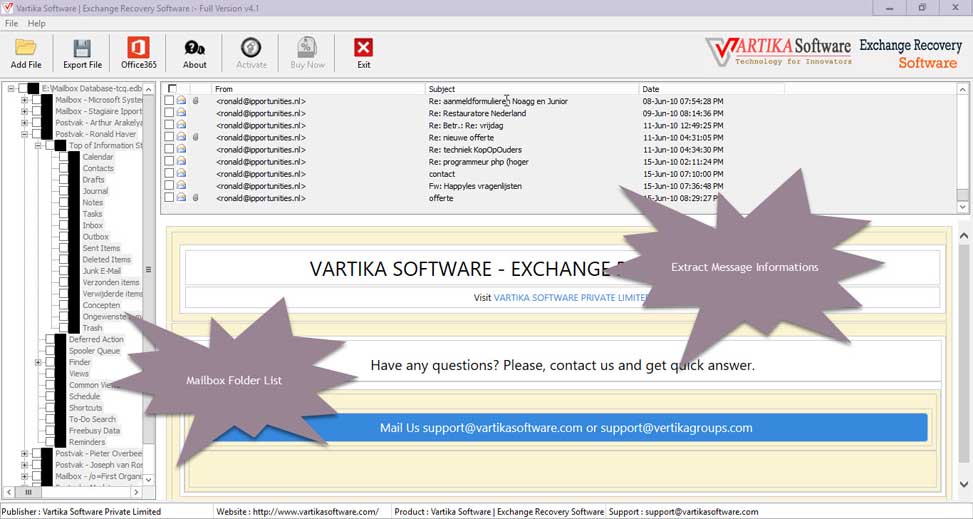Image resolution: width=973 pixels, height=519 pixels.
Task: Select the Journal folder in the tree
Action: (95, 191)
